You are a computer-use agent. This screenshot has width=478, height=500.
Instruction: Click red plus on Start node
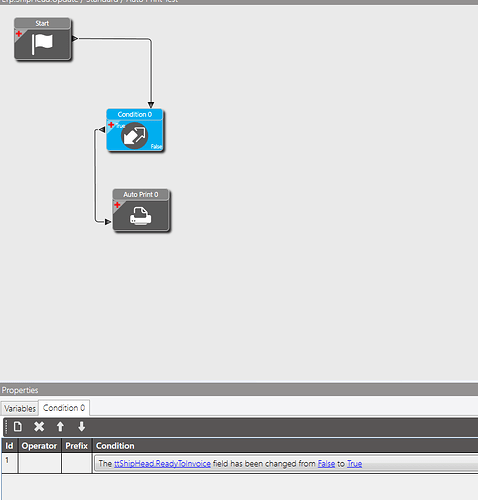(x=19, y=33)
